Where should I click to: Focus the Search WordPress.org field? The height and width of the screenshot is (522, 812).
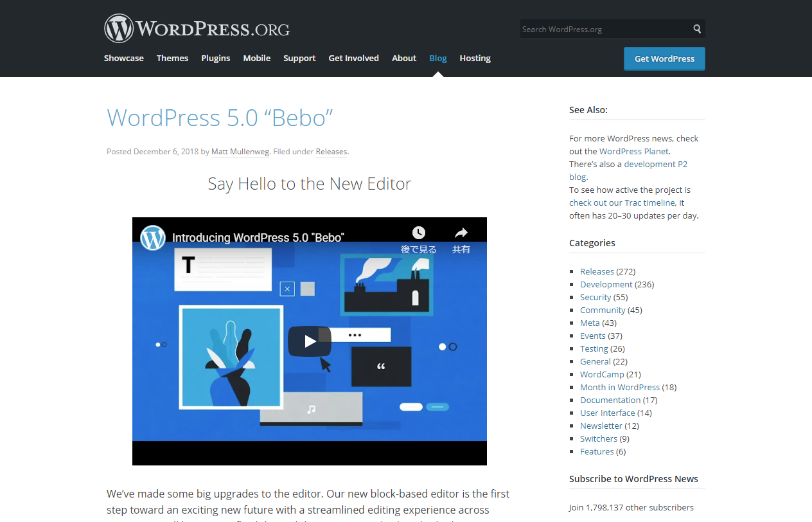click(605, 29)
